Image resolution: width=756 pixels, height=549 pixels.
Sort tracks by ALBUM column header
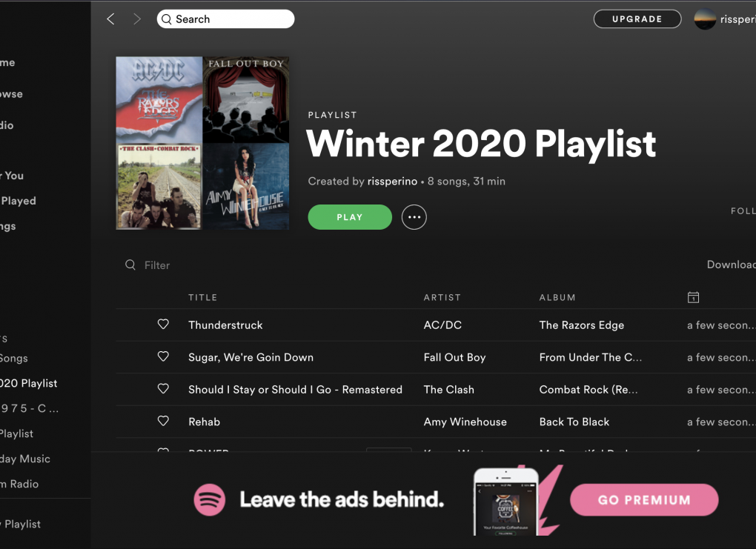pyautogui.click(x=557, y=297)
